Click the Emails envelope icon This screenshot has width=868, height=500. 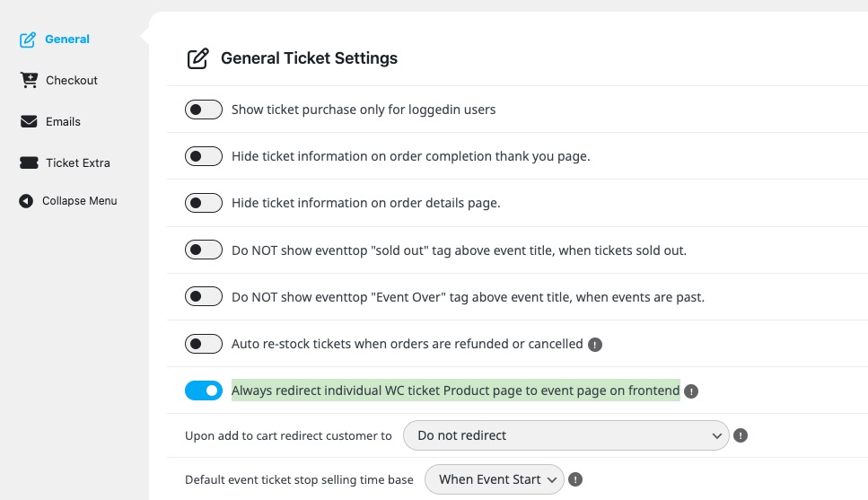pos(29,121)
